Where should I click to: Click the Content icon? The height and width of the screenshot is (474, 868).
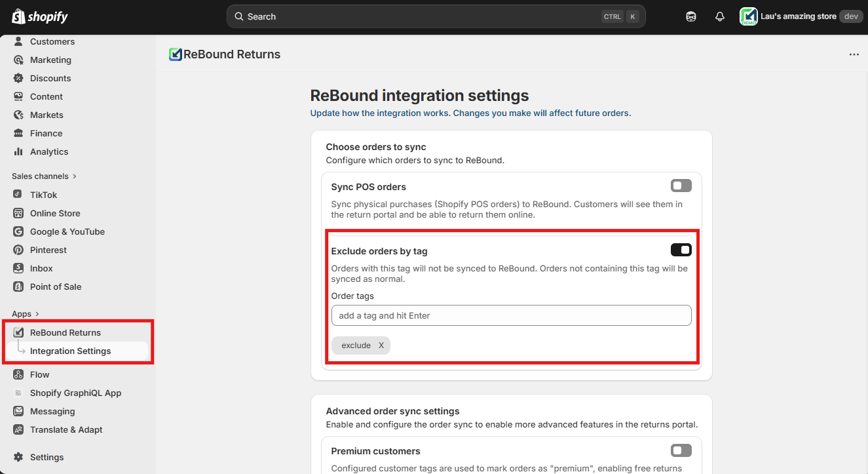point(18,96)
